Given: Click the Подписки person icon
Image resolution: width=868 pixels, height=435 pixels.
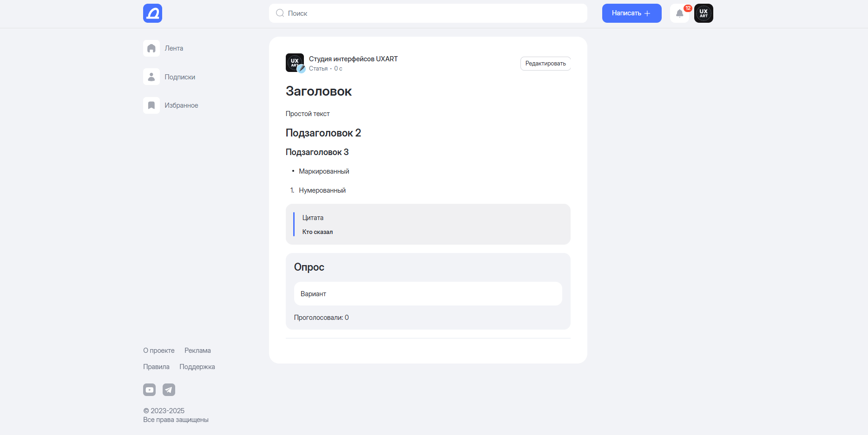Looking at the screenshot, I should coord(151,77).
